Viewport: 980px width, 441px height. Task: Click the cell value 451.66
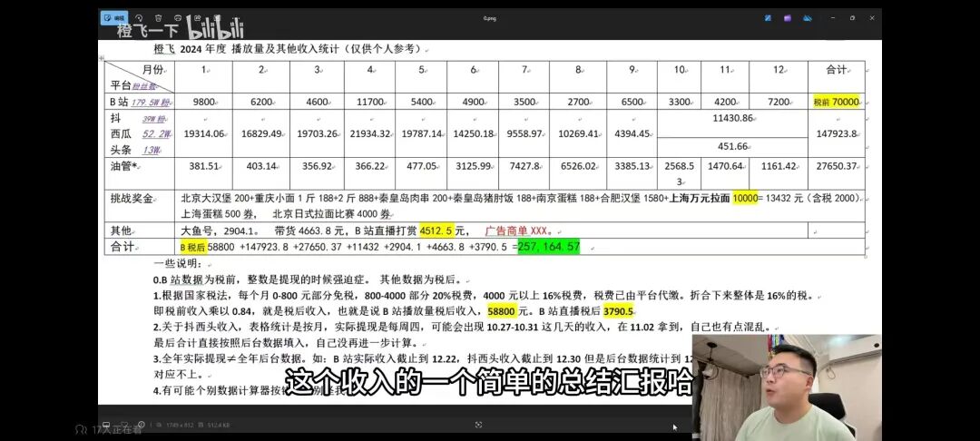click(734, 147)
